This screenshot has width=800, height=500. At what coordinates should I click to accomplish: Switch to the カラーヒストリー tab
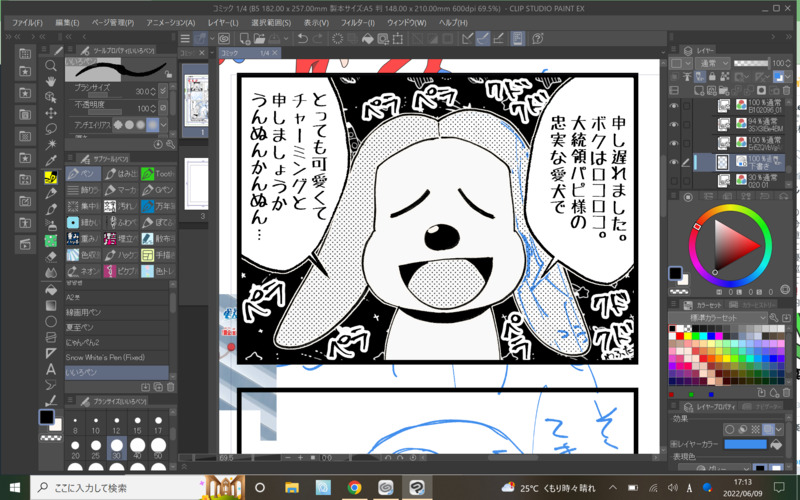point(752,305)
